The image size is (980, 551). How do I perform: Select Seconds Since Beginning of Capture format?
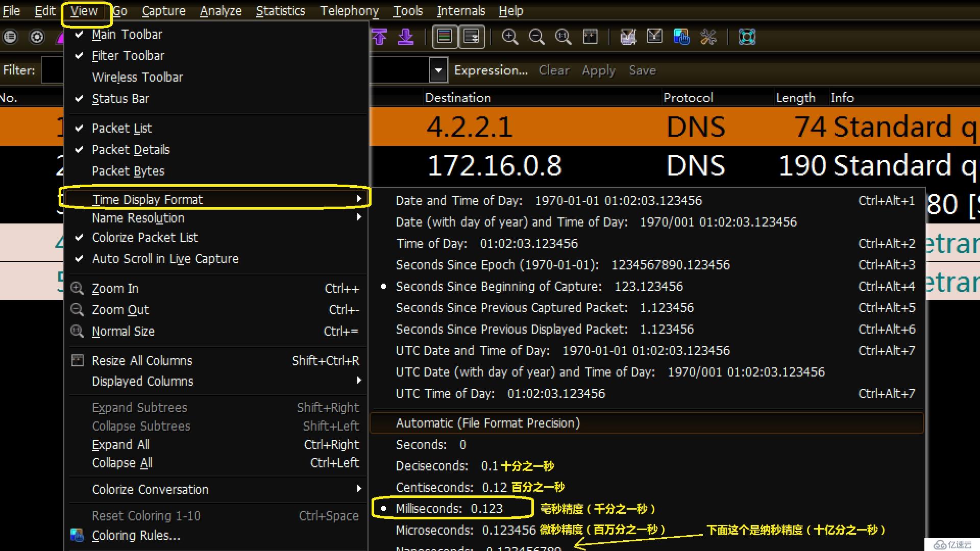point(647,287)
